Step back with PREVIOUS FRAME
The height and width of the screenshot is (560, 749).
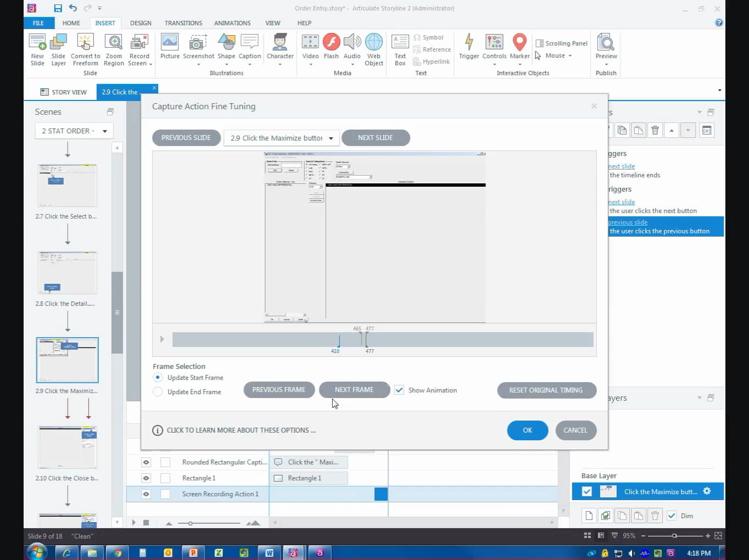point(279,390)
